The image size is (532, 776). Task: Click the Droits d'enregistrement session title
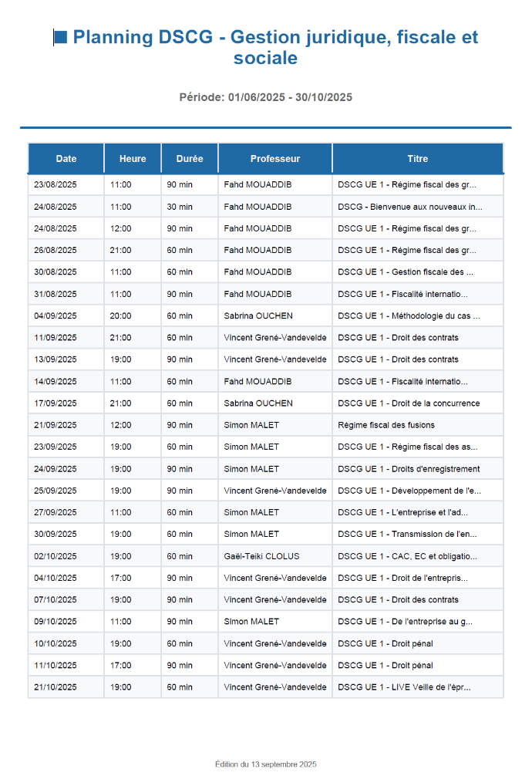coord(409,469)
